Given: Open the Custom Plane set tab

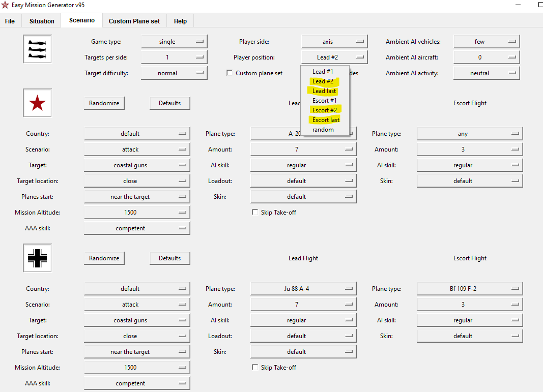Looking at the screenshot, I should point(134,21).
